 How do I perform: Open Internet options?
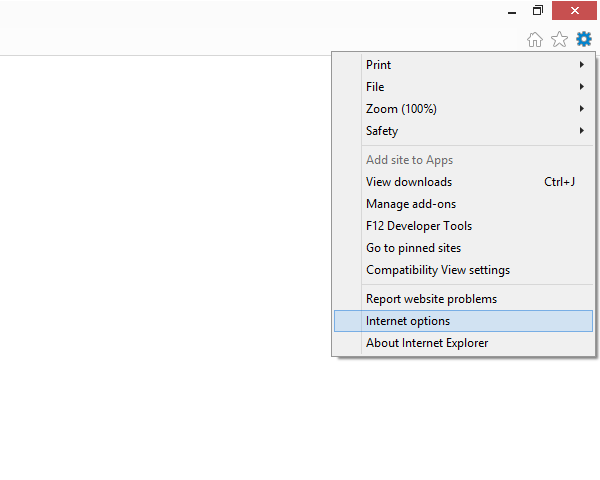[408, 321]
